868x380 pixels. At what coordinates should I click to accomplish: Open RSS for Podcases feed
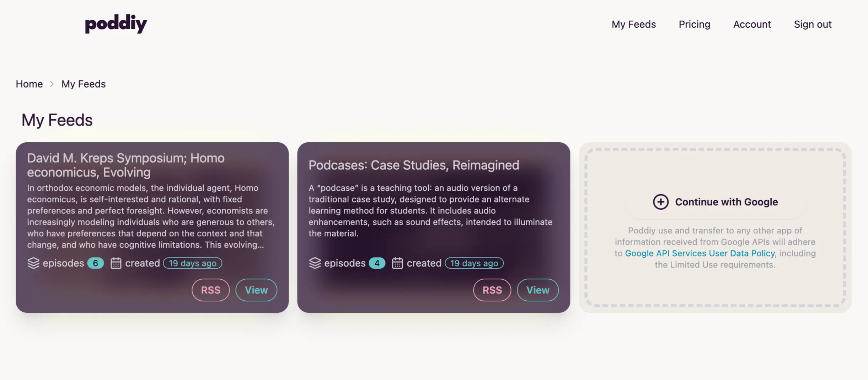pyautogui.click(x=492, y=290)
